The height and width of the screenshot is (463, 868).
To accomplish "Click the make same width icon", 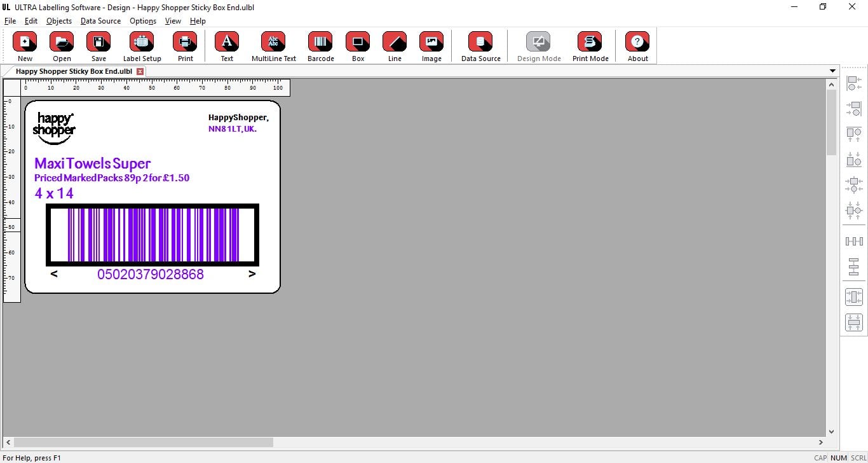I will pos(854,297).
